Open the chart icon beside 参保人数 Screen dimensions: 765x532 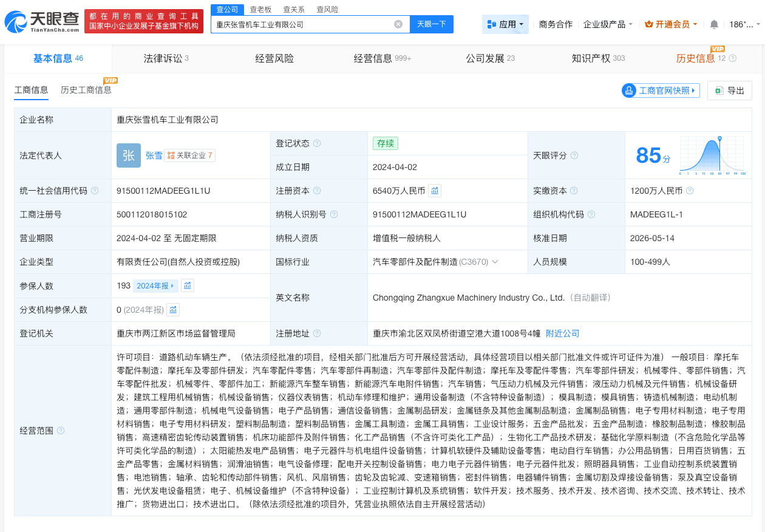coord(188,285)
